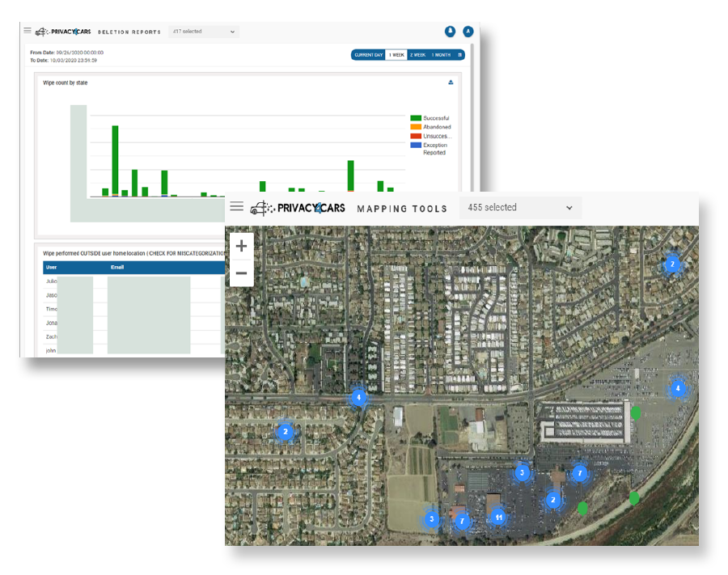Click green pin near marker 2 in lot
The height and width of the screenshot is (575, 728).
(x=582, y=508)
